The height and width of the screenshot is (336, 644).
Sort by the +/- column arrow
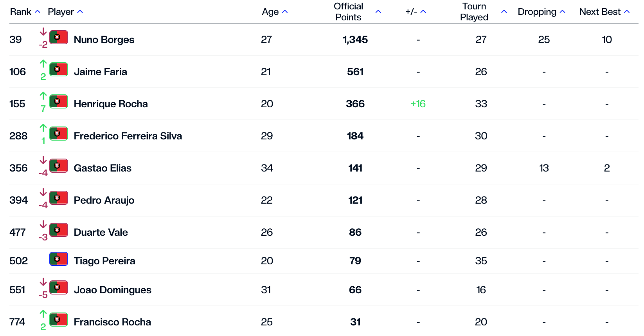(x=423, y=12)
